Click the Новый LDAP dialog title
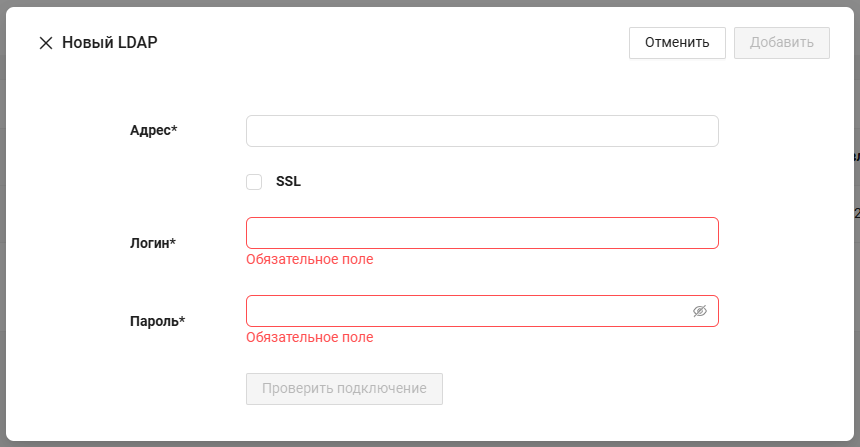This screenshot has height=447, width=860. click(x=110, y=43)
